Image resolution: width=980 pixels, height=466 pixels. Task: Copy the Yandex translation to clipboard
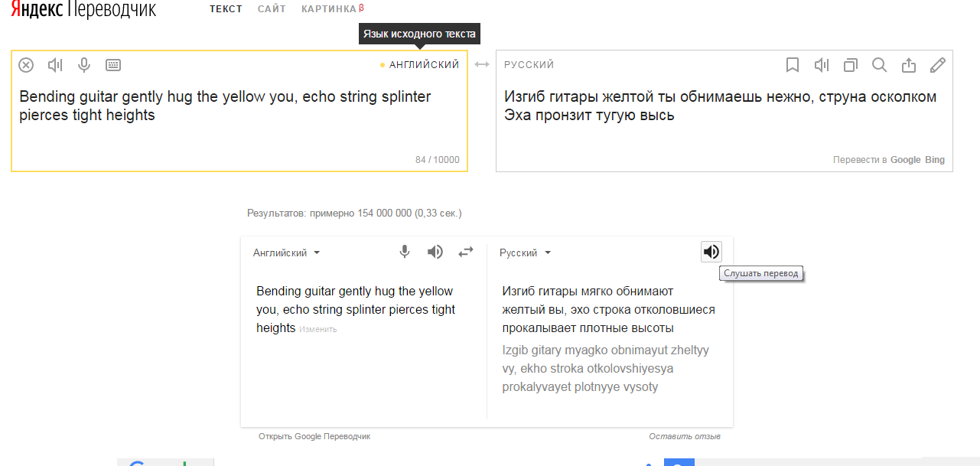[851, 65]
